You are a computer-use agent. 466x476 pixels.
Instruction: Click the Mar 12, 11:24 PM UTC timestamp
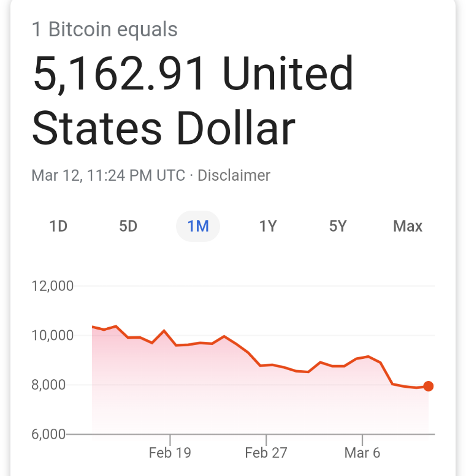(109, 175)
